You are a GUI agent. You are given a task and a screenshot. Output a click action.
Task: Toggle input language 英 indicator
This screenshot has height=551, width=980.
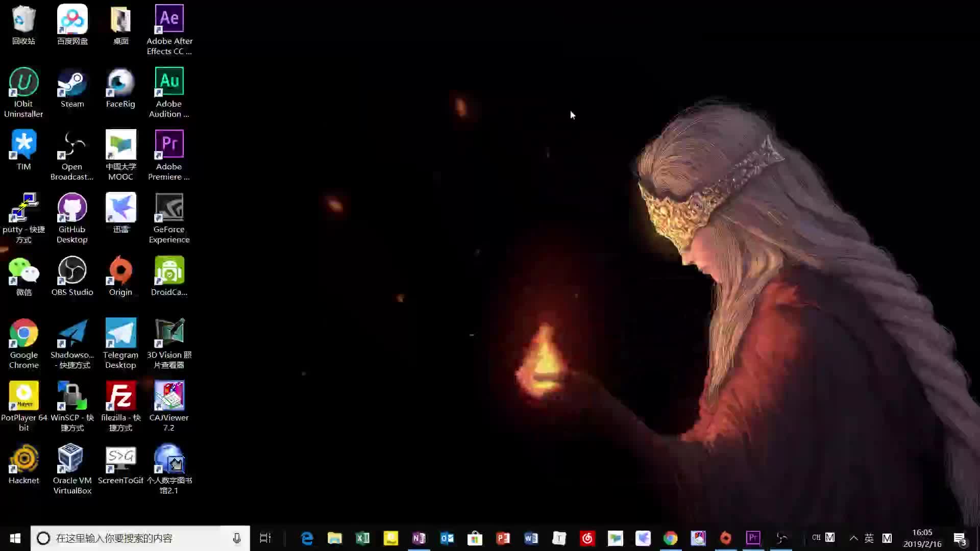(869, 538)
